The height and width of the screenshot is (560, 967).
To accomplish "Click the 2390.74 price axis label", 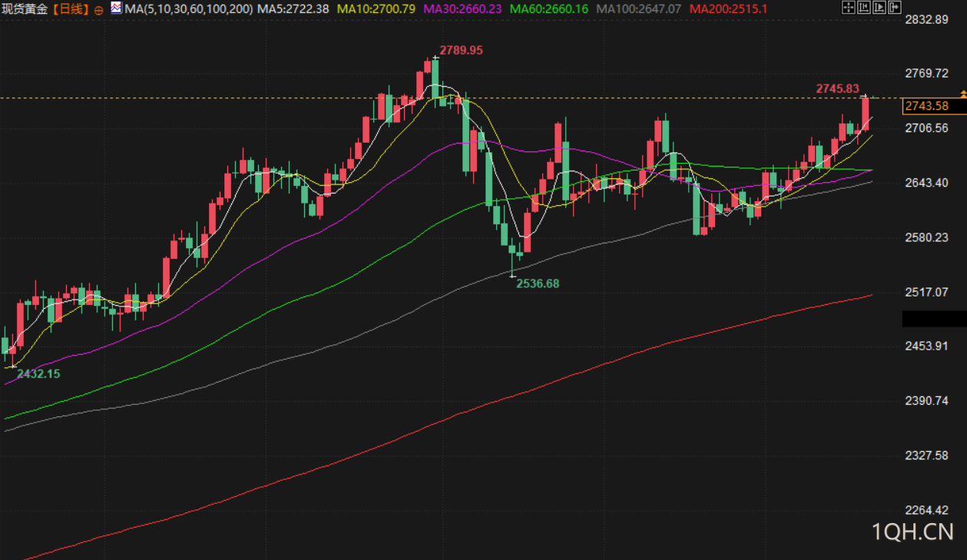I will 927,401.
